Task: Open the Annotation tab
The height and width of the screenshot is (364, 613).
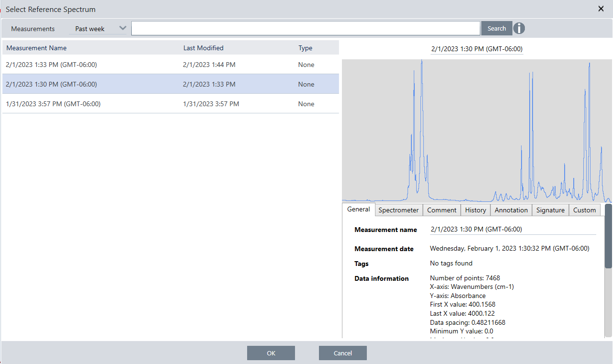Action: pos(511,210)
